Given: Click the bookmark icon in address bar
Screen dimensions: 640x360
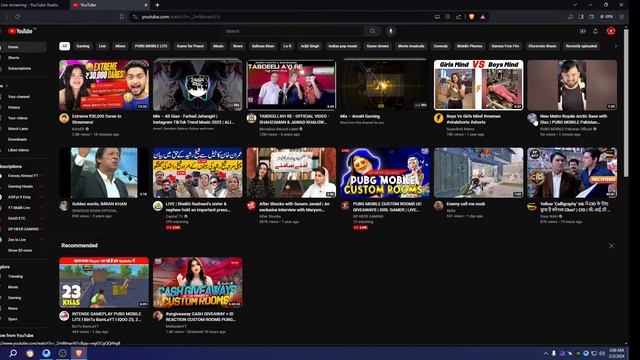Looking at the screenshot, I should tap(122, 17).
